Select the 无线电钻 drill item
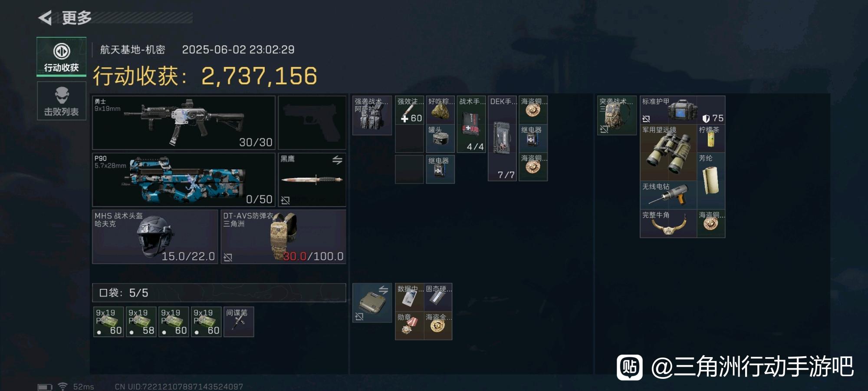Screen dimensions: 868x391 coord(668,195)
